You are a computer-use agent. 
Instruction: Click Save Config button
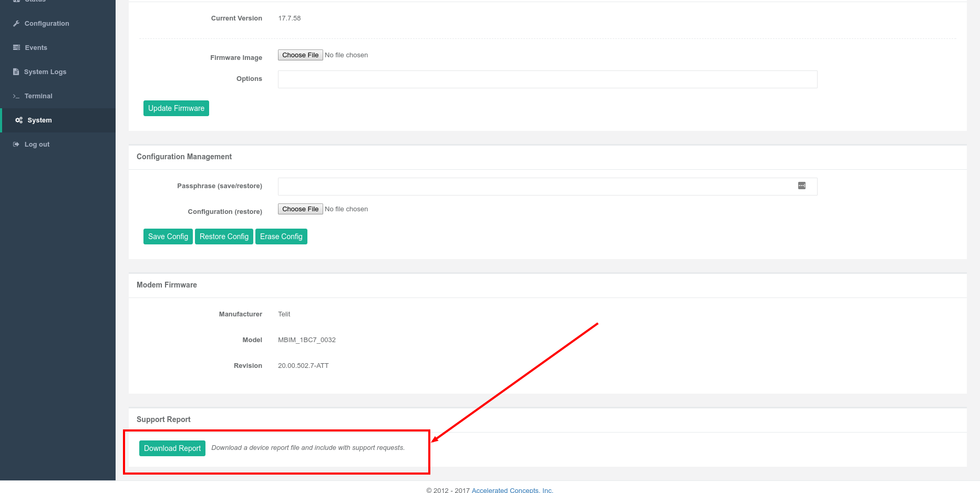168,237
